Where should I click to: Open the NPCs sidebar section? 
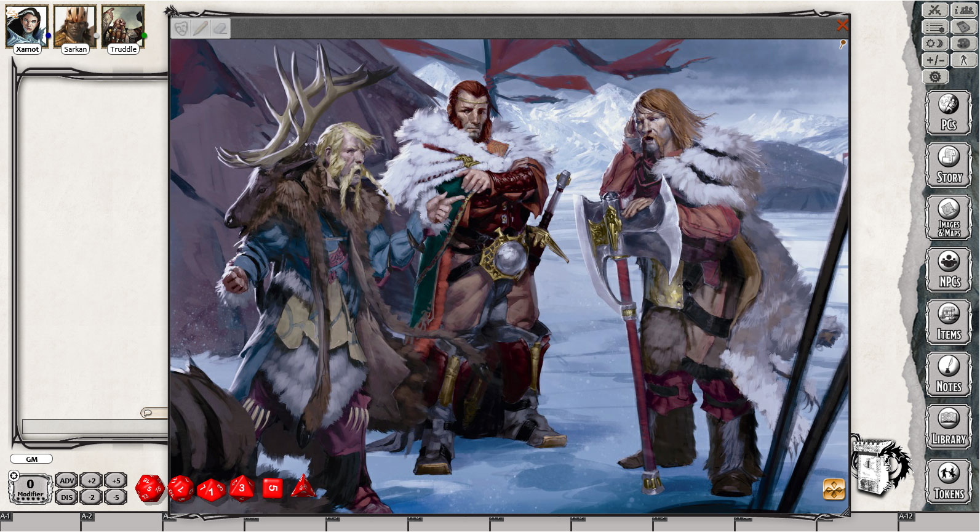click(949, 269)
